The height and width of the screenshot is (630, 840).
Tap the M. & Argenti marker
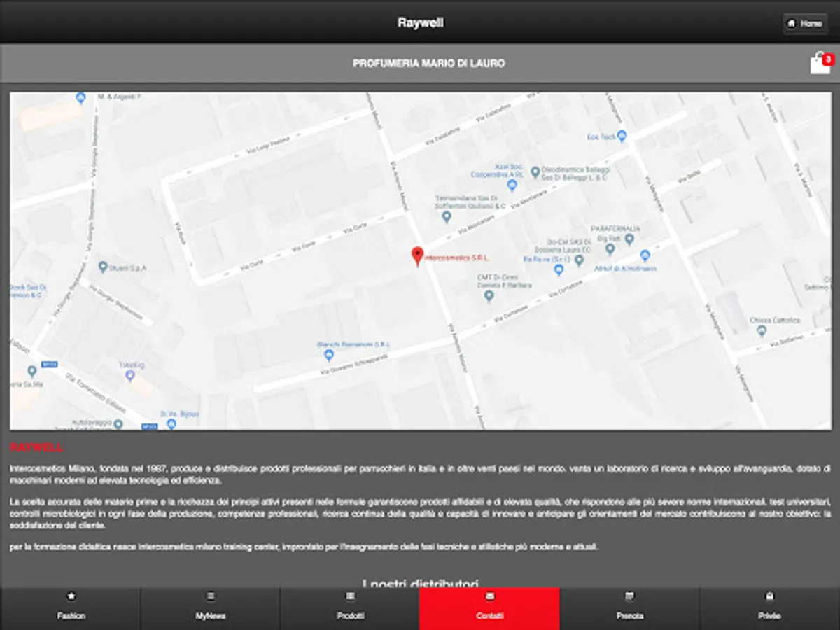click(80, 97)
